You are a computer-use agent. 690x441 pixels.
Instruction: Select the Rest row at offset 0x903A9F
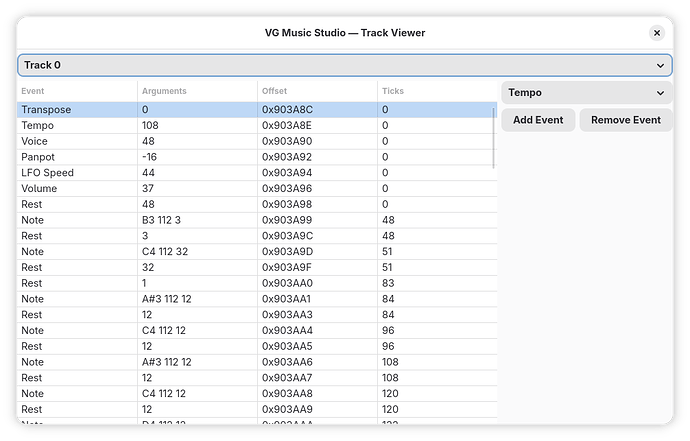257,268
